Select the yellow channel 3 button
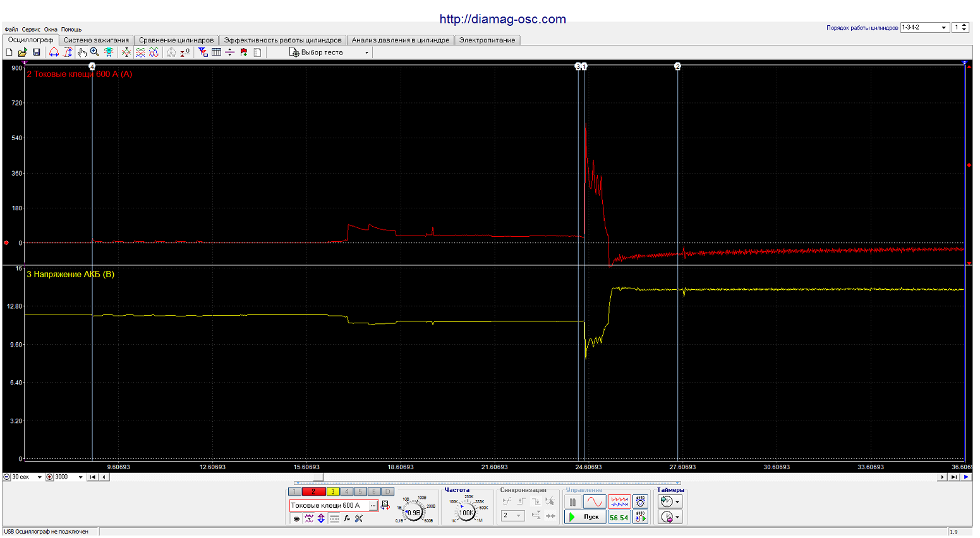Screen dimensions: 980x538 point(333,491)
